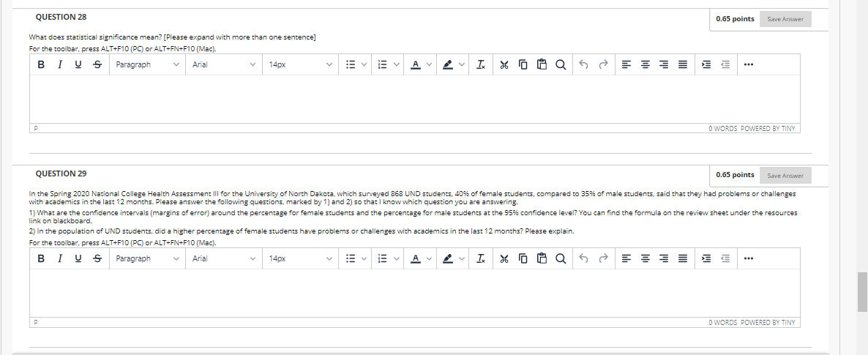Click POWERED BY TINY link under Question 28
Image resolution: width=868 pixels, height=355 pixels.
[767, 129]
